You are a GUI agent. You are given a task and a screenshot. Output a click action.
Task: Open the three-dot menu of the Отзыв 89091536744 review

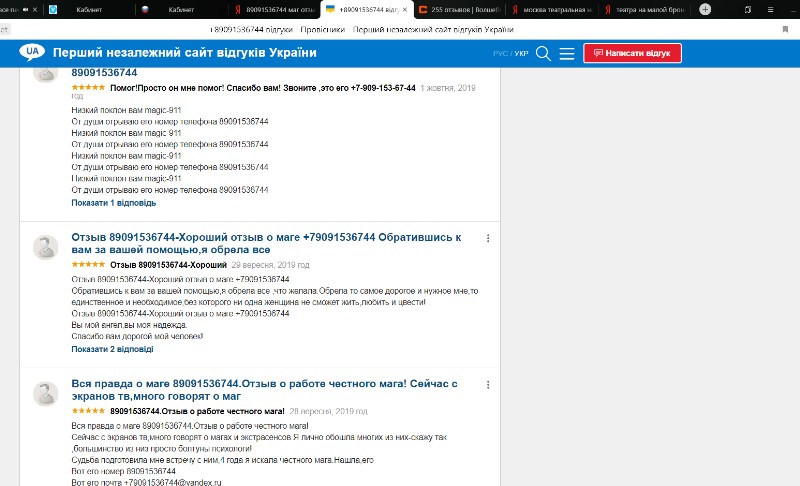[488, 238]
